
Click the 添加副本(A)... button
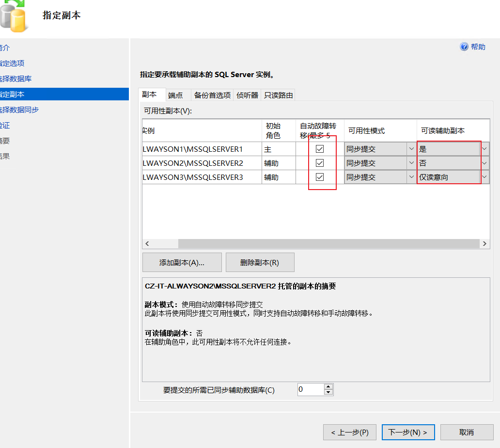(182, 263)
